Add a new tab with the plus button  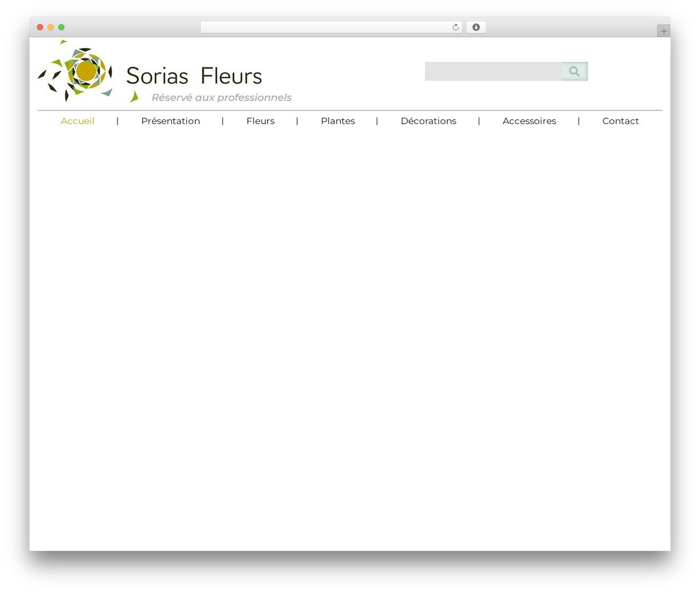[664, 31]
